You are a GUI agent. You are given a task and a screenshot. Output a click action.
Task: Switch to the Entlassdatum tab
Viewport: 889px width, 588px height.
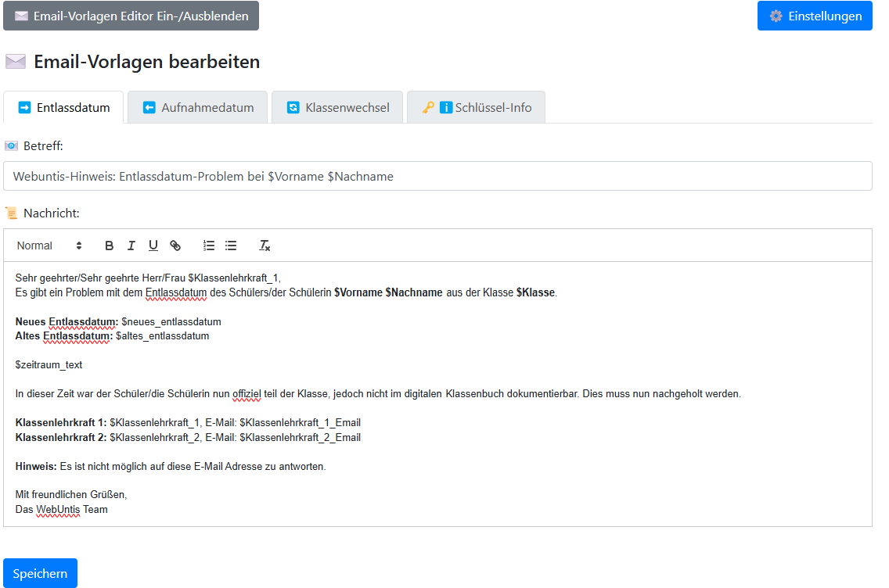pos(63,108)
